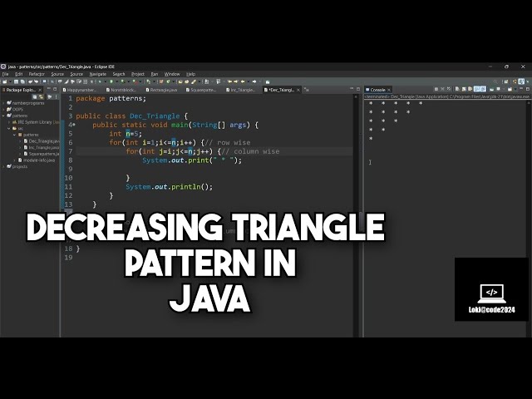The width and height of the screenshot is (532, 399).
Task: Expand the OOPs project
Action: [x=3, y=109]
